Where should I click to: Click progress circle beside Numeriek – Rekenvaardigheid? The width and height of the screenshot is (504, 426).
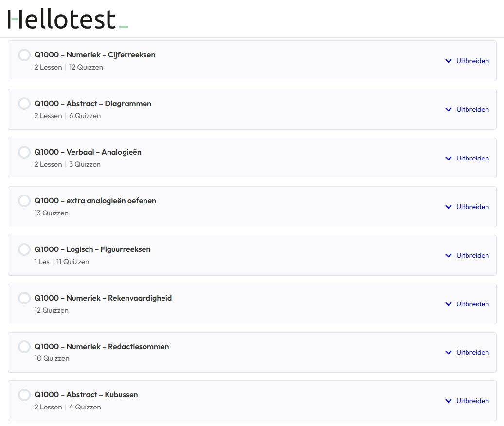(x=24, y=298)
